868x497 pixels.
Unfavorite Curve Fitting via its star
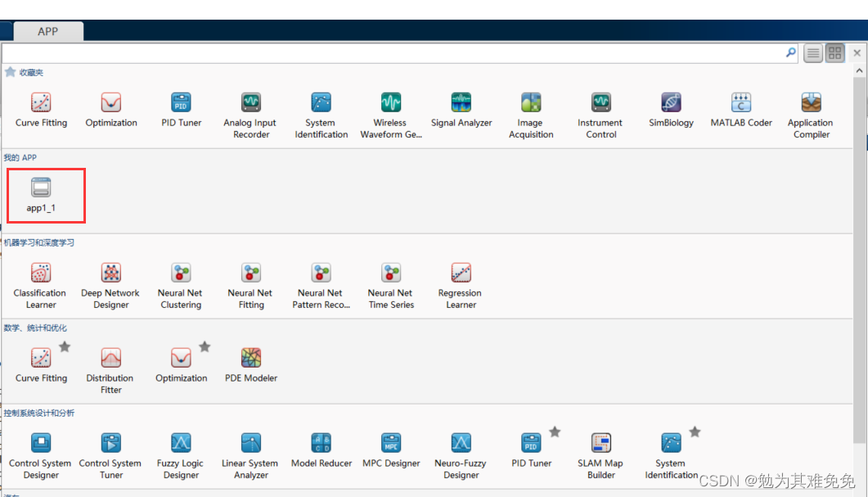click(x=65, y=347)
